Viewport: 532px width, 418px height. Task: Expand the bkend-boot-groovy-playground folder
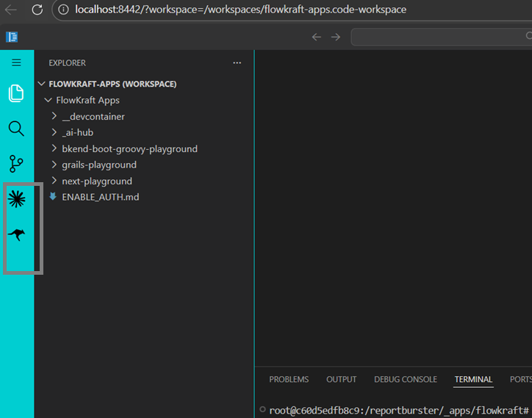click(54, 148)
